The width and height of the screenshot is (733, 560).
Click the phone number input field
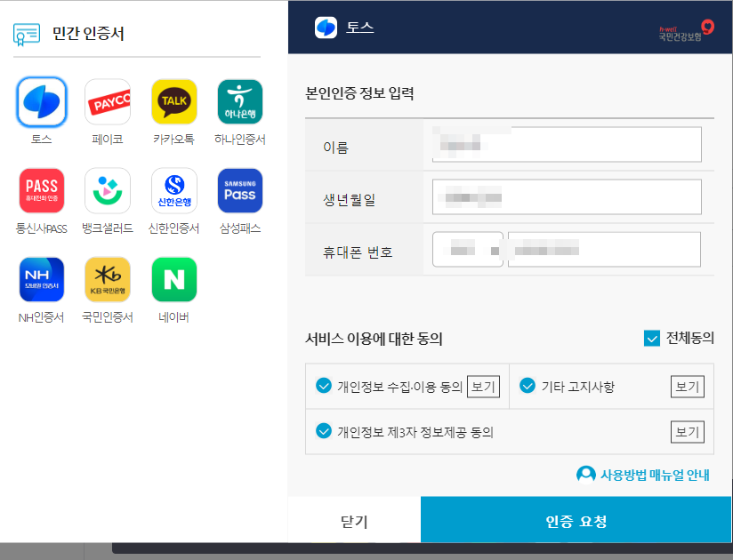tap(604, 250)
